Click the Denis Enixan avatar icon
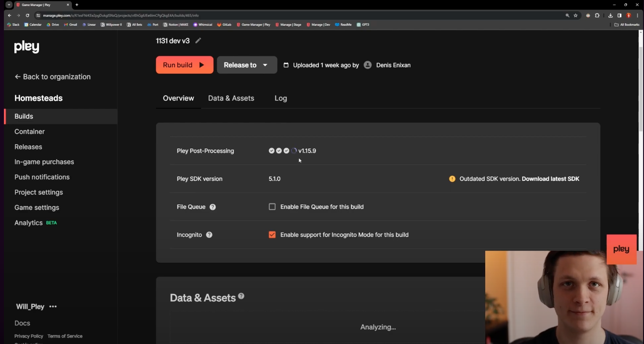644x344 pixels. pyautogui.click(x=368, y=65)
